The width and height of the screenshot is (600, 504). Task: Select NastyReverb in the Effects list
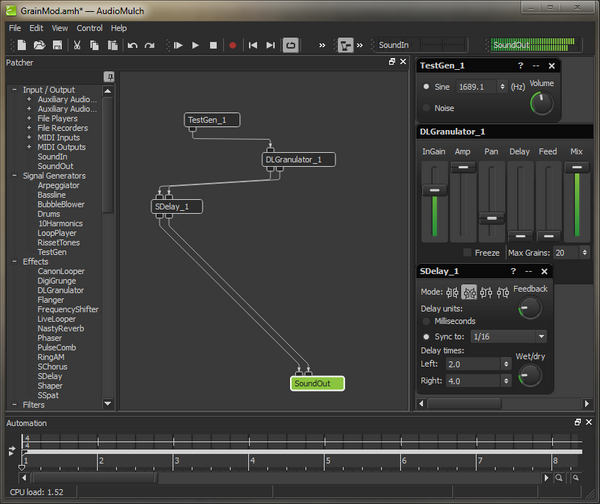61,329
